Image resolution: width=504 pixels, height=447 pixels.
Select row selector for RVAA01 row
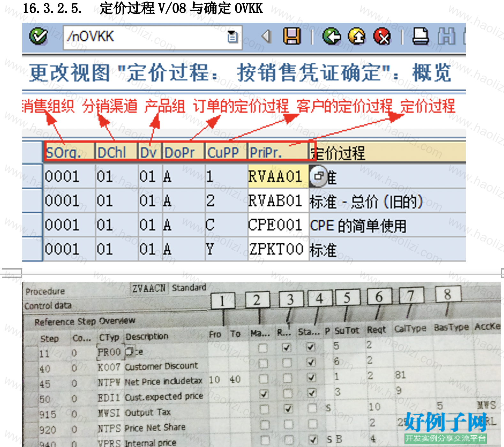pyautogui.click(x=32, y=176)
